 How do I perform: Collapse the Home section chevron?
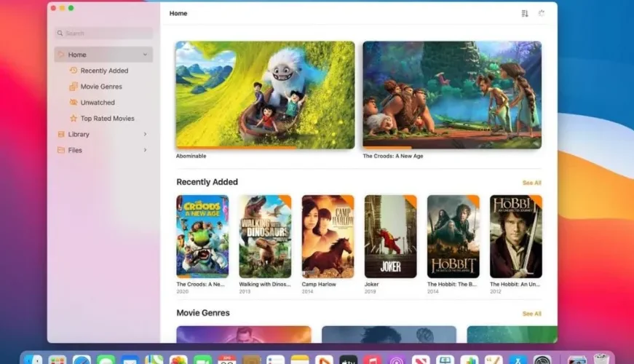(x=145, y=55)
